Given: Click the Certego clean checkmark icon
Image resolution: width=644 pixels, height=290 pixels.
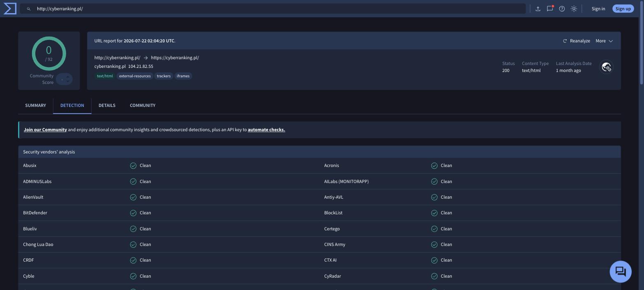Looking at the screenshot, I should pos(434,229).
